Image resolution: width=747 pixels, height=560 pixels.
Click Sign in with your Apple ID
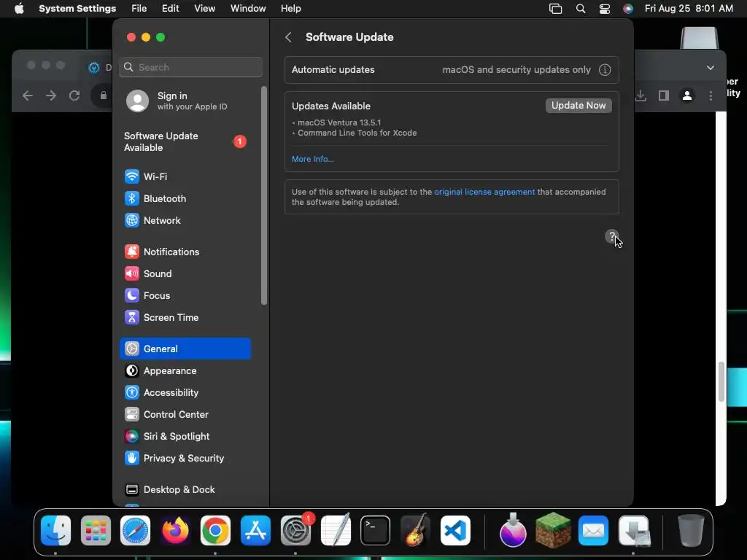185,101
